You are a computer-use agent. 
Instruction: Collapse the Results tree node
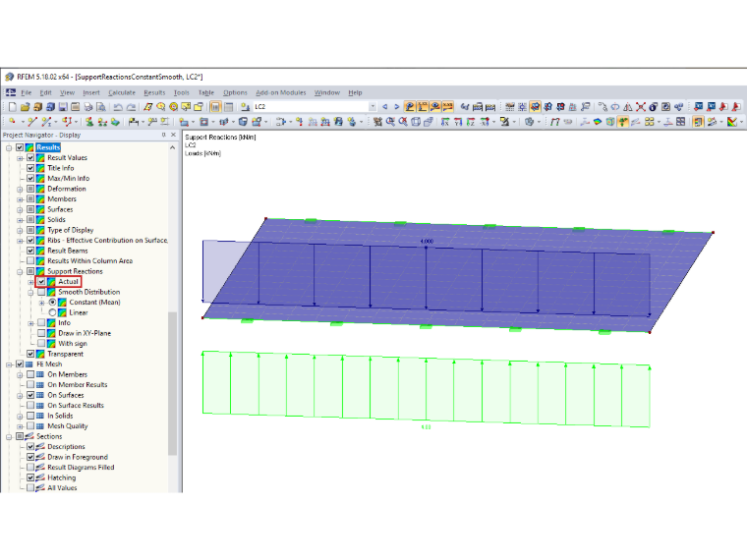[x=9, y=147]
